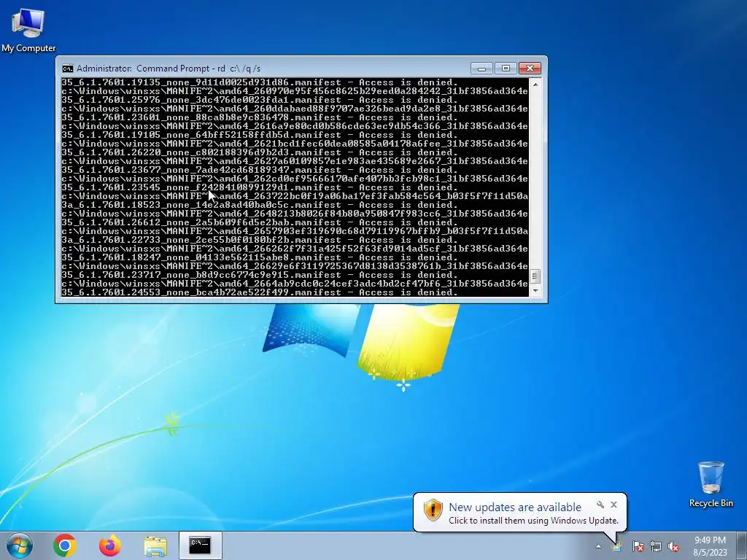Click the line containing 6.1.7601.22733_none

[x=260, y=240]
